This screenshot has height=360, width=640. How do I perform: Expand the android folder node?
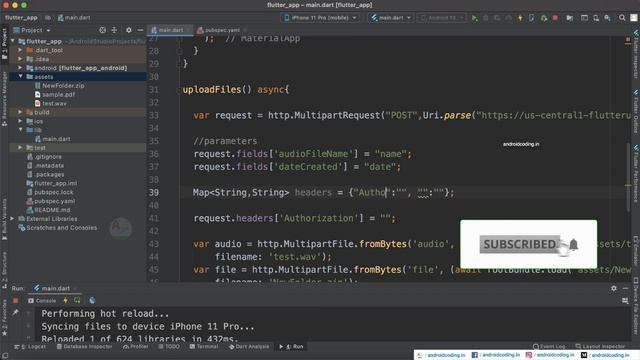pos(20,68)
